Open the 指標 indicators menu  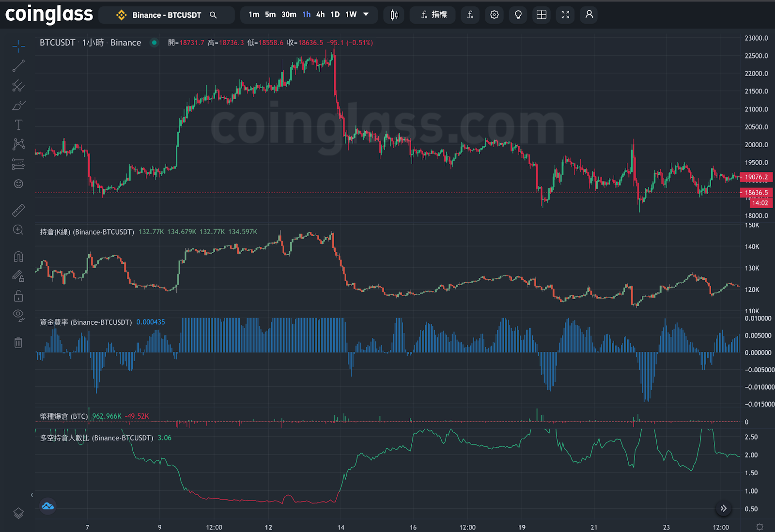[x=433, y=15]
